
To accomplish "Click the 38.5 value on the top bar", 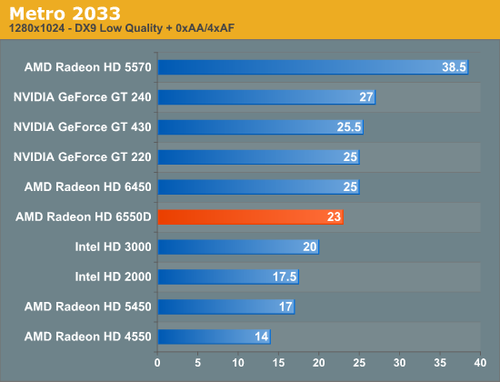I will [x=454, y=67].
